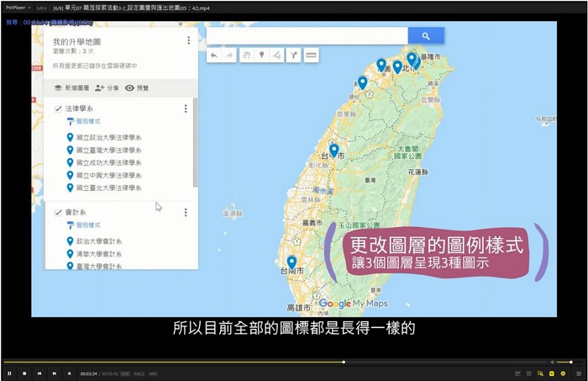Click the undo arrow in map toolbar
The image size is (588, 381).
pyautogui.click(x=213, y=56)
